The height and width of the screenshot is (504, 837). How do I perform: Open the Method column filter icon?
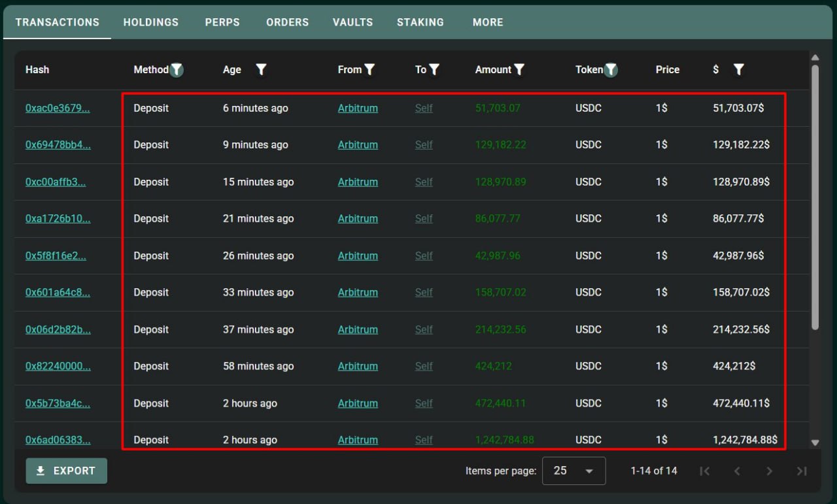[177, 70]
